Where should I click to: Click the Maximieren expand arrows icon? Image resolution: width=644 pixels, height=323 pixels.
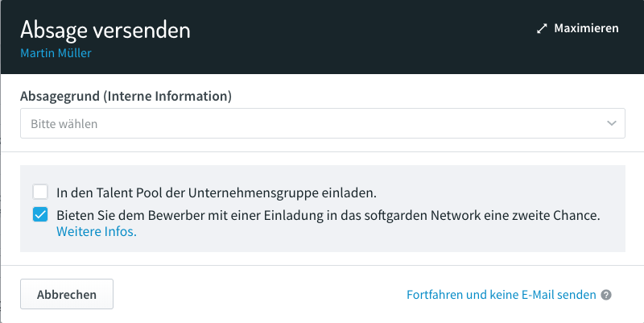[x=542, y=28]
